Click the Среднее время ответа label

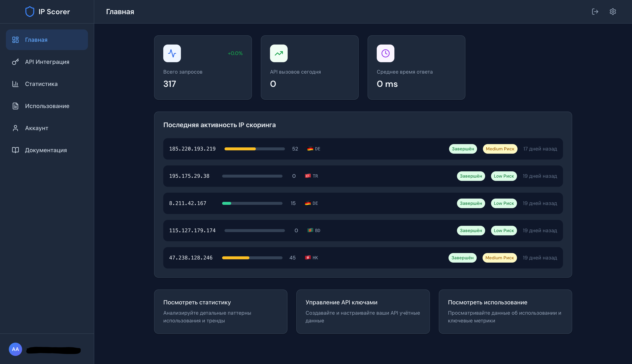click(405, 72)
